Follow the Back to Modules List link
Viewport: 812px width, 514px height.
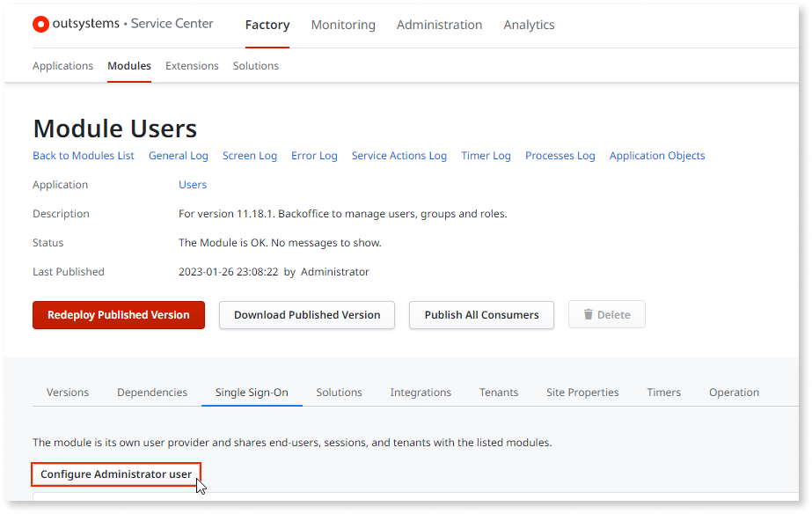84,156
